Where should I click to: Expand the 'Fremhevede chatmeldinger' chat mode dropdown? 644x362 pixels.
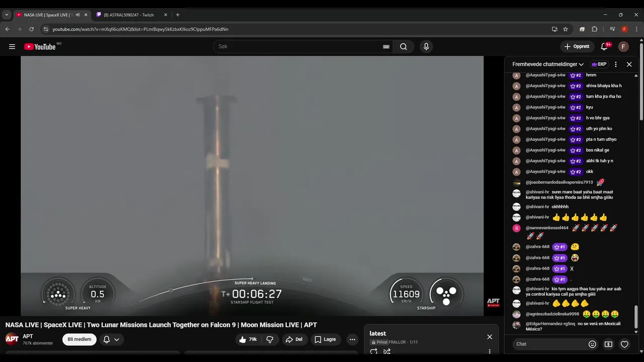(x=548, y=64)
